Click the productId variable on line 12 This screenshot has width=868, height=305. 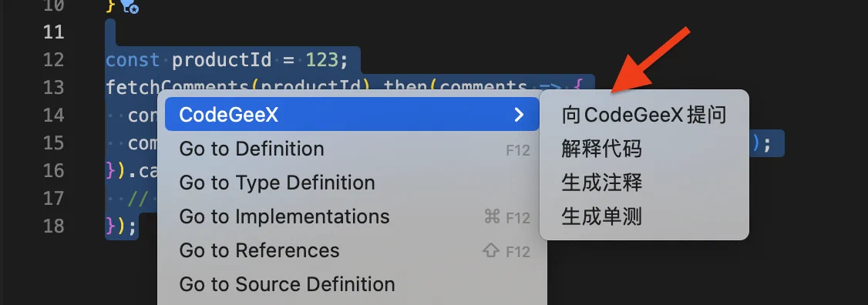(x=221, y=60)
